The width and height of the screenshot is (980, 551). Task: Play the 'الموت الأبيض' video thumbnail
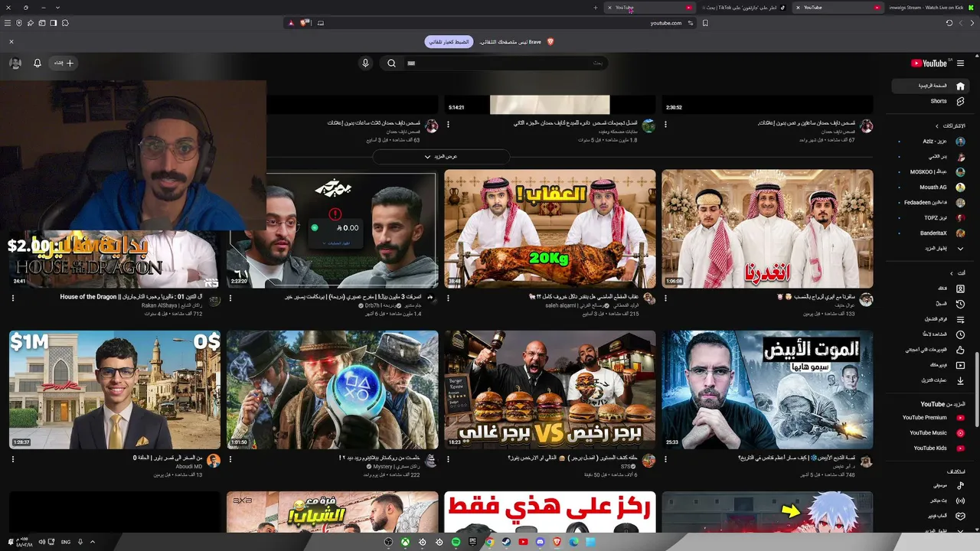767,390
